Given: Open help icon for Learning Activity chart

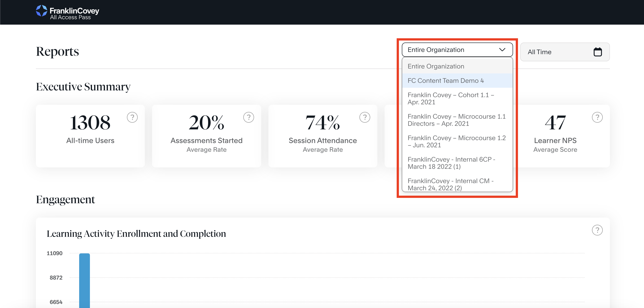Looking at the screenshot, I should click(597, 230).
